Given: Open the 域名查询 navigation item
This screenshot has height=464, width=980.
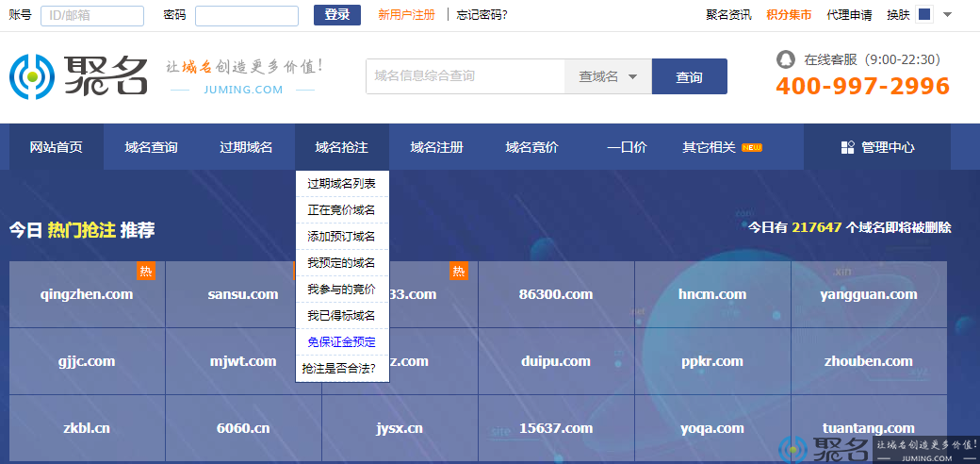Looking at the screenshot, I should pos(152,147).
